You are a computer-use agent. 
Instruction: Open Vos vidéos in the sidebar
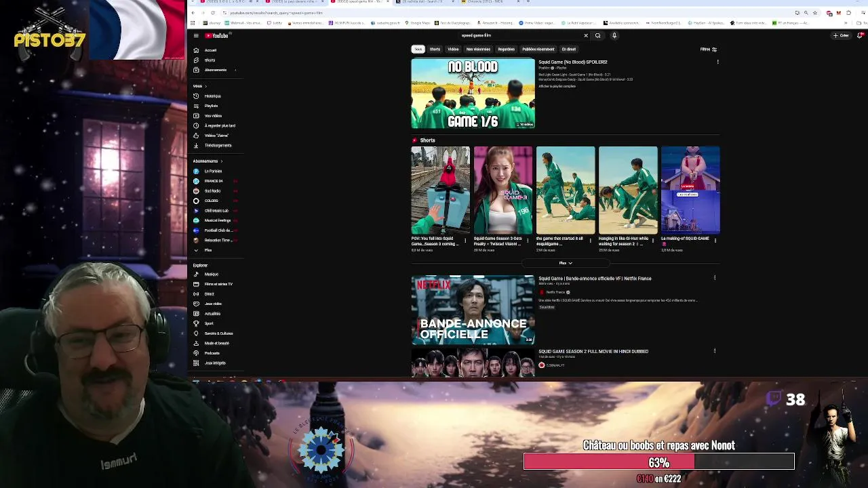213,116
